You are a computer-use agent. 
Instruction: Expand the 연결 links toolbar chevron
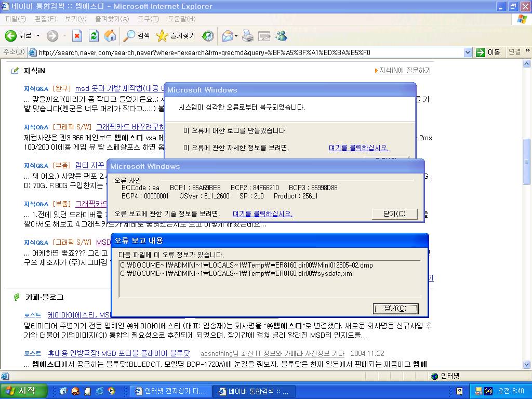(x=528, y=50)
